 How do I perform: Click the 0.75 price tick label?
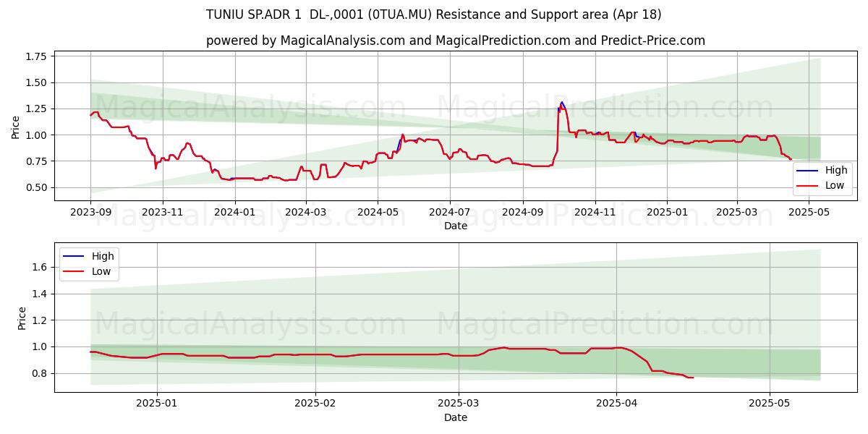36,161
